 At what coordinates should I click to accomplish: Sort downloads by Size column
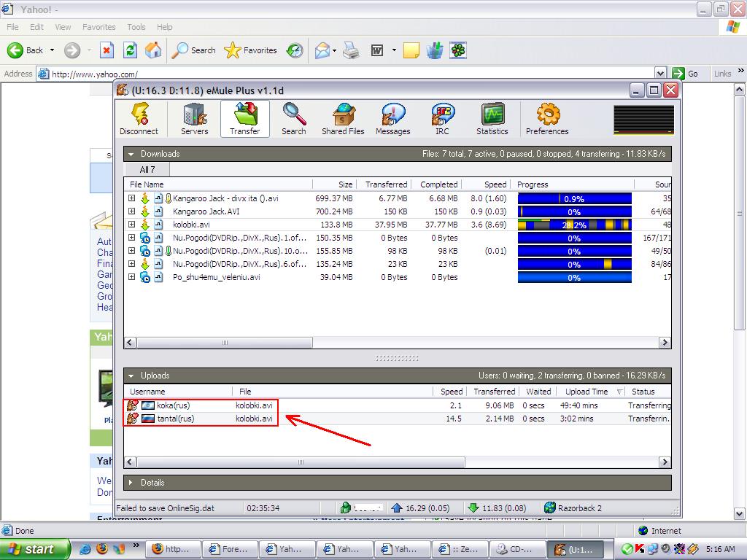(x=334, y=184)
